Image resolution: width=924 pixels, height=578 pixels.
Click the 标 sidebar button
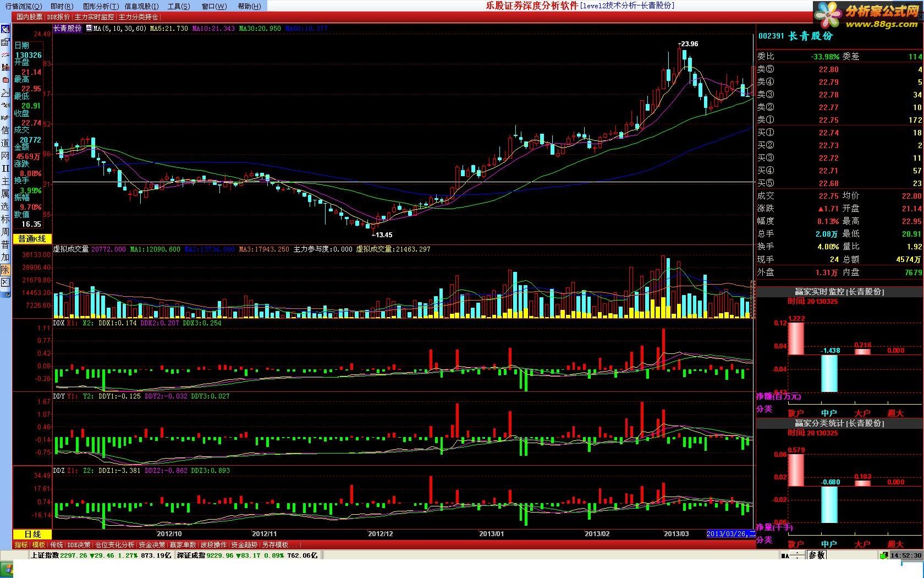[5, 219]
